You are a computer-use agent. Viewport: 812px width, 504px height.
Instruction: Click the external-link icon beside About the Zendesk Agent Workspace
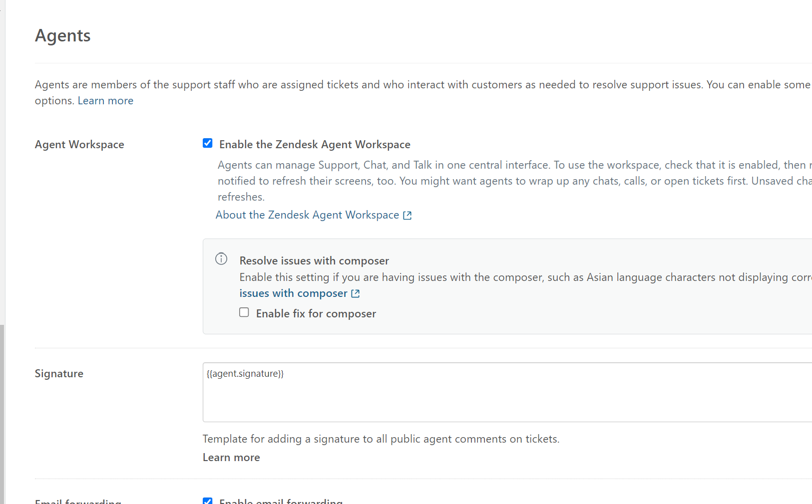[407, 215]
